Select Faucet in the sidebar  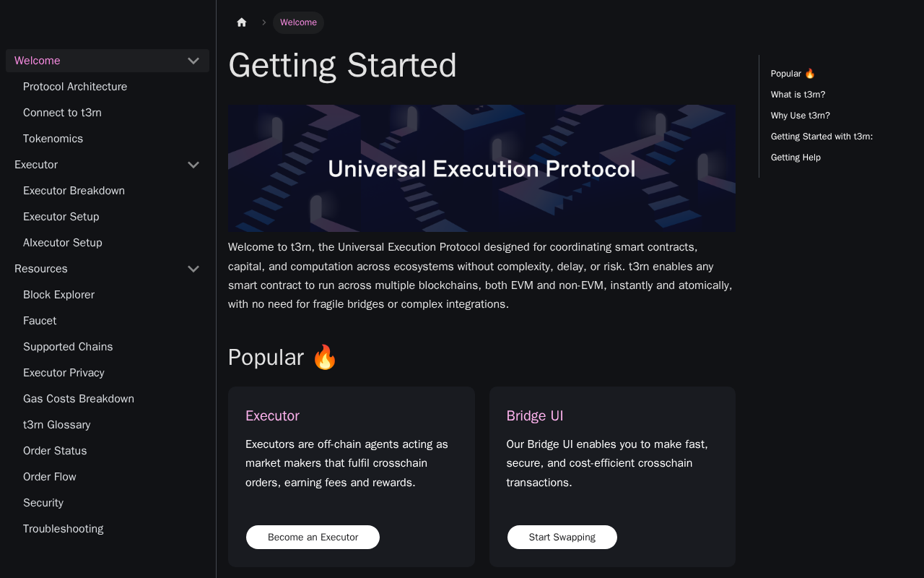(40, 321)
